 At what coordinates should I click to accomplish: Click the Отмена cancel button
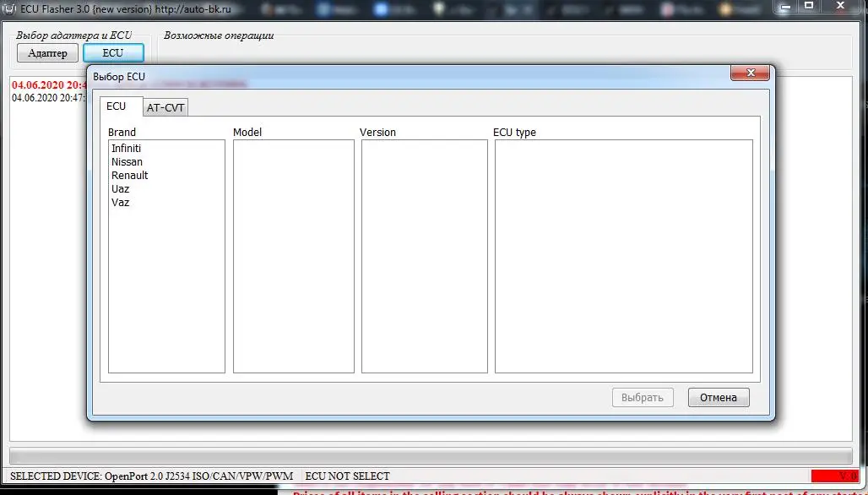point(719,398)
